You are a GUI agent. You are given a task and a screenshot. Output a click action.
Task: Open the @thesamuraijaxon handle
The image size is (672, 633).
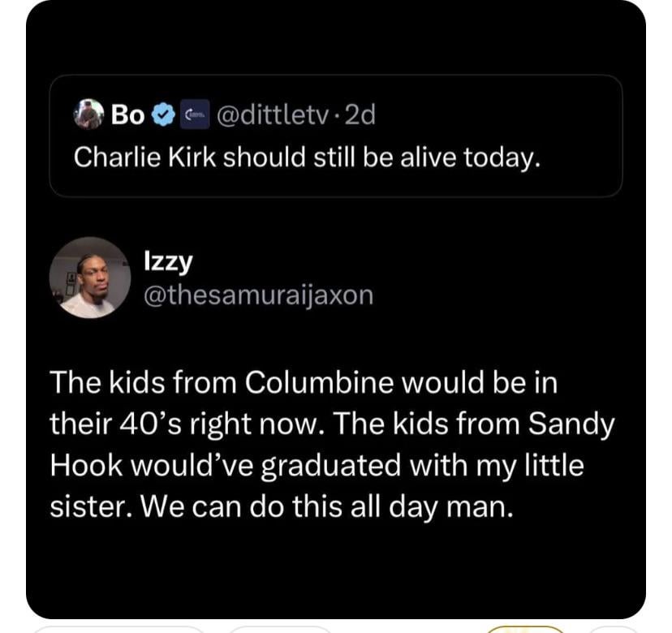point(257,294)
